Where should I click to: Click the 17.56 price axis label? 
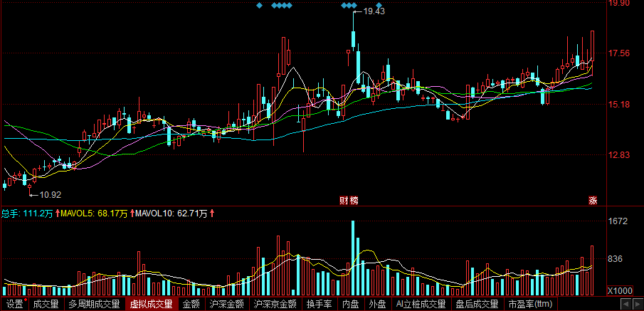pos(618,53)
